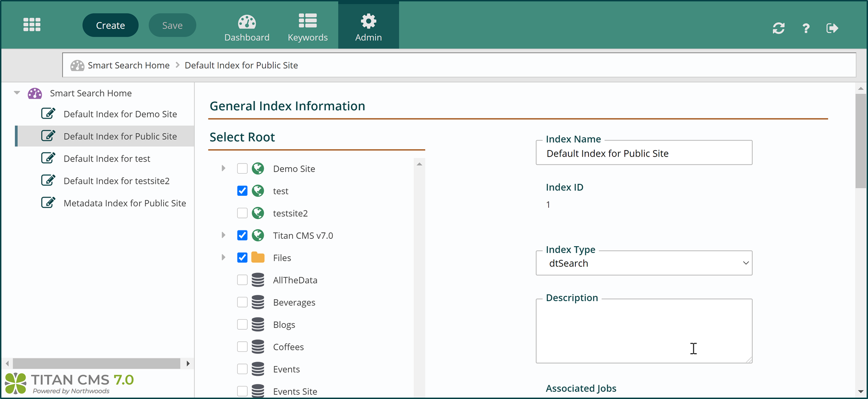Expand the Demo Site tree node
The height and width of the screenshot is (399, 868).
223,168
